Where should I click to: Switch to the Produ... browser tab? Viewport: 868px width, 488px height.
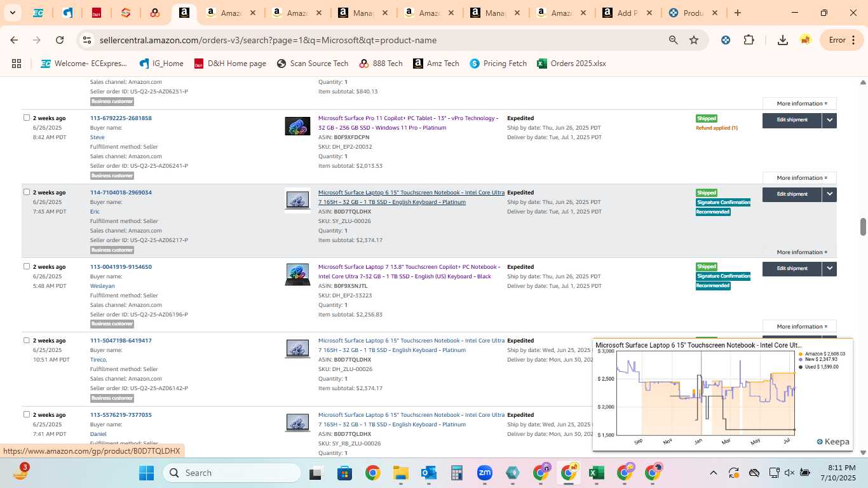pos(693,13)
